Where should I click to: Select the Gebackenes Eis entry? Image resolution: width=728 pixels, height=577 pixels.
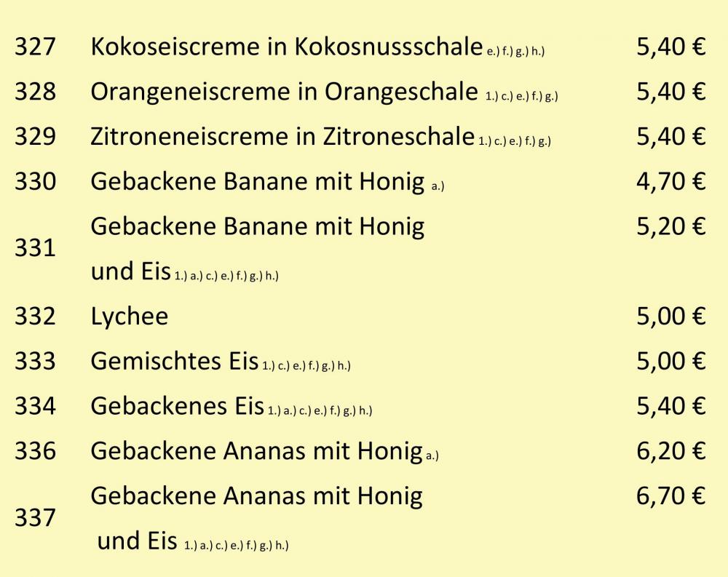tap(178, 406)
